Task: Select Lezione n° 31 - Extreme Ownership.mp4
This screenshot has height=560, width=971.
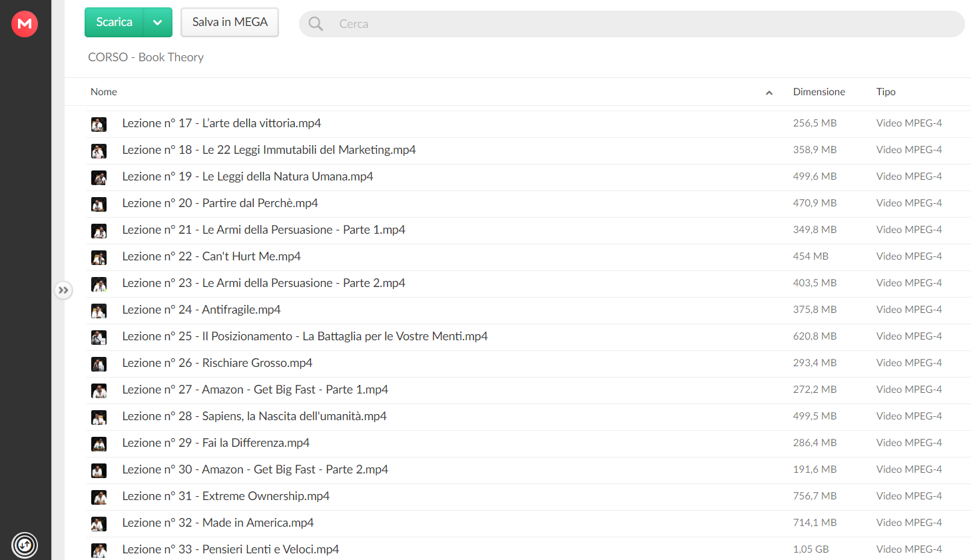Action: click(226, 496)
